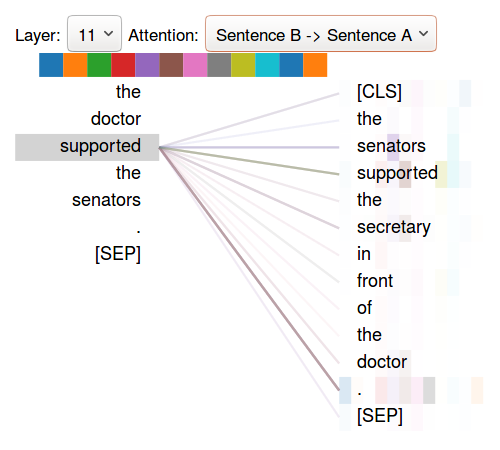
Task: Select 'doctor' token in left column
Action: point(116,119)
